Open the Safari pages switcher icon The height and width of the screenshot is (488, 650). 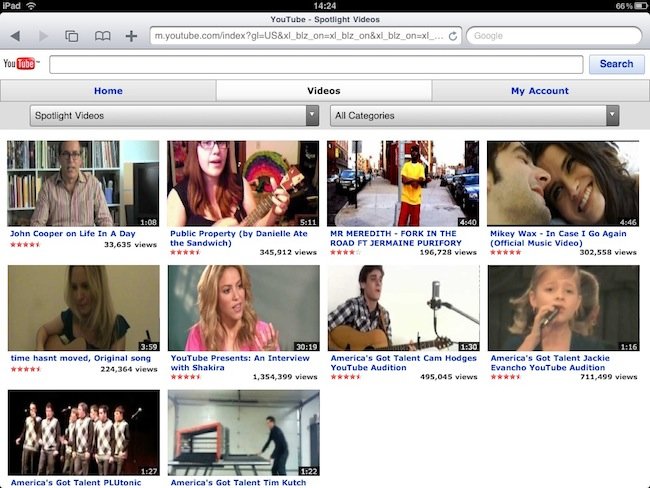coord(72,36)
